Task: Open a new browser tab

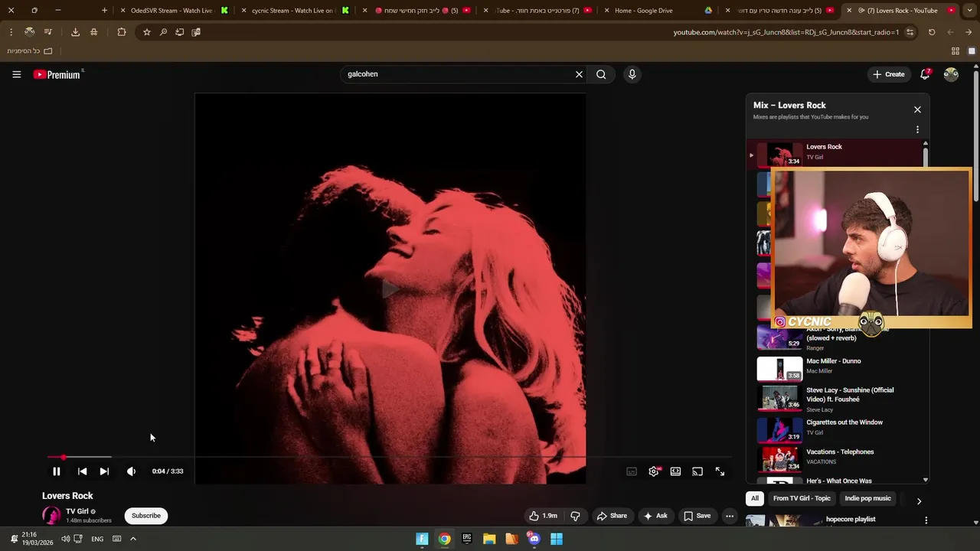Action: pyautogui.click(x=104, y=11)
